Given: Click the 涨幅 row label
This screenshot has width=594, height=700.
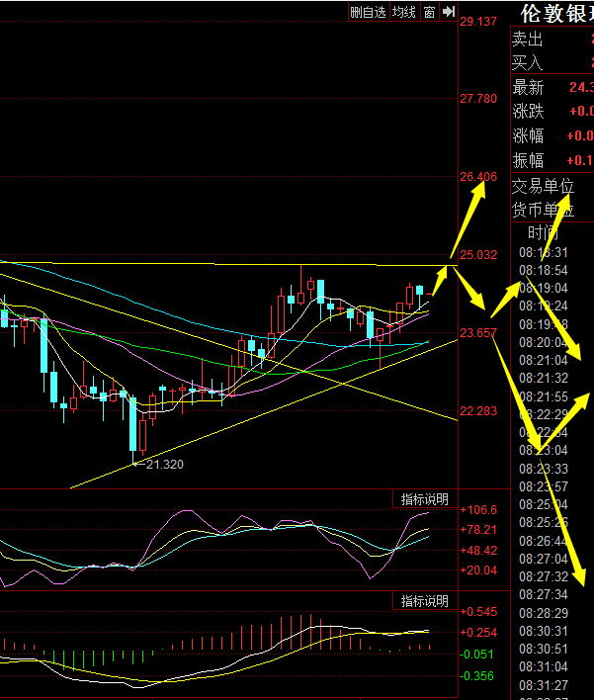Looking at the screenshot, I should pos(528,135).
